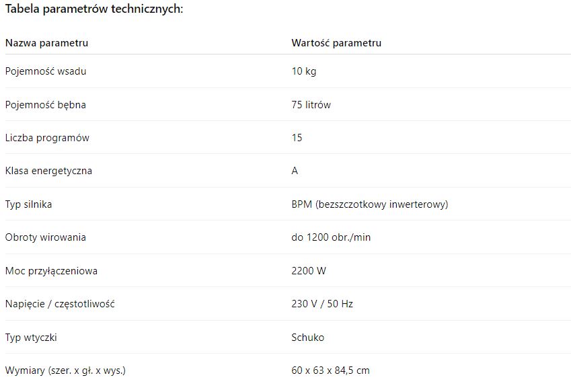Select the "2200 W" power value

309,271
